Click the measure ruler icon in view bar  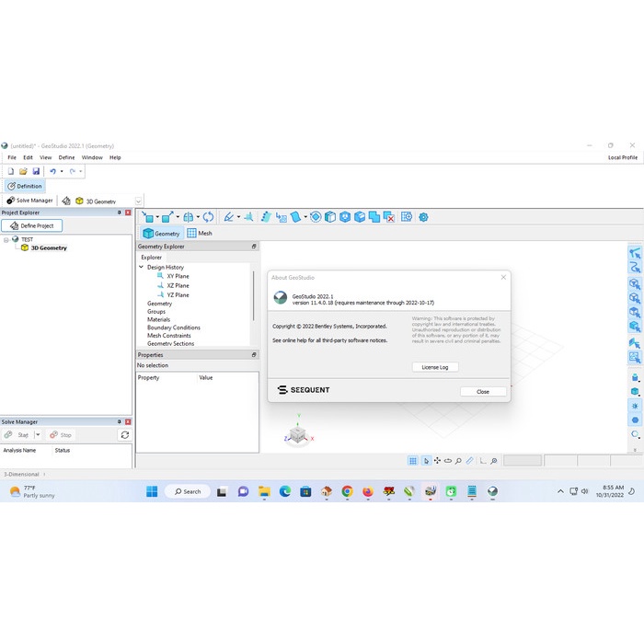469,460
